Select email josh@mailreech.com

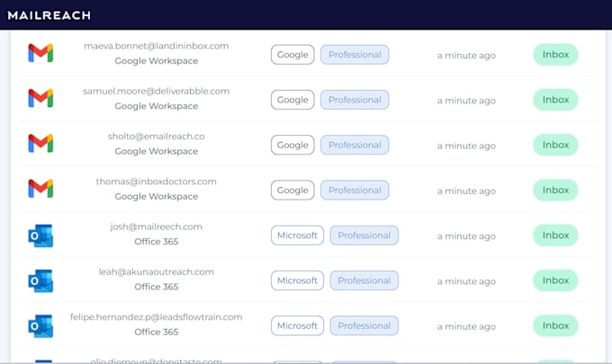click(156, 226)
